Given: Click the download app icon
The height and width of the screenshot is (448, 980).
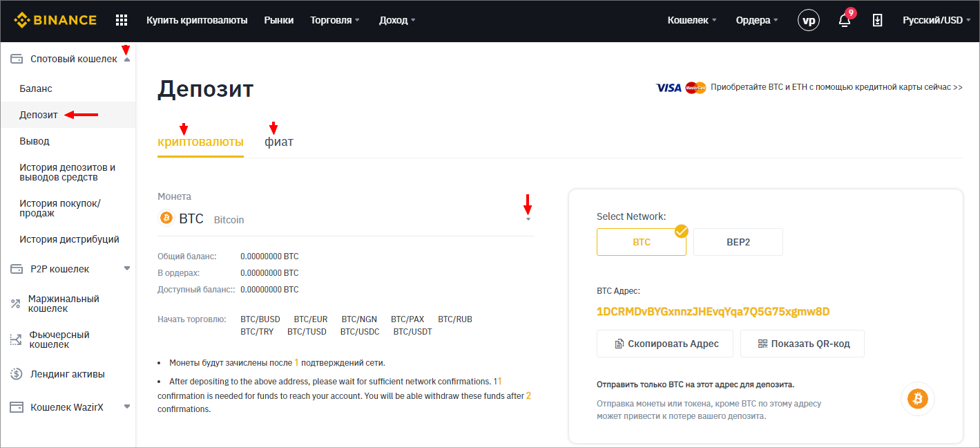Looking at the screenshot, I should tap(877, 20).
